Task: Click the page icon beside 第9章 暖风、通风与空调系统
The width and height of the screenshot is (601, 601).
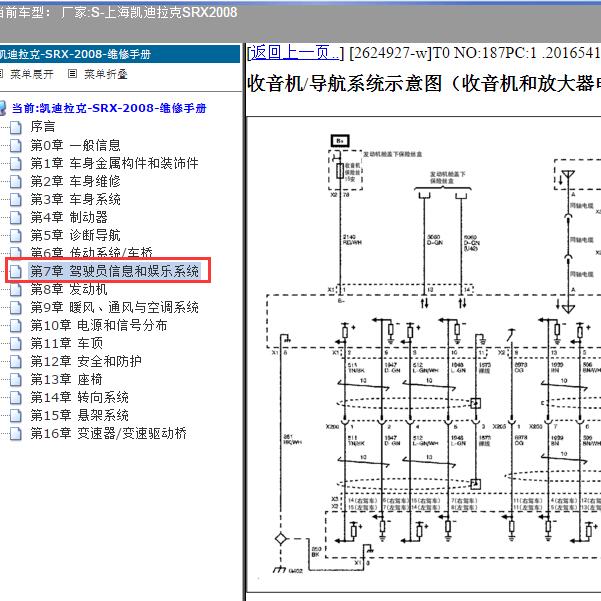Action: tap(16, 307)
